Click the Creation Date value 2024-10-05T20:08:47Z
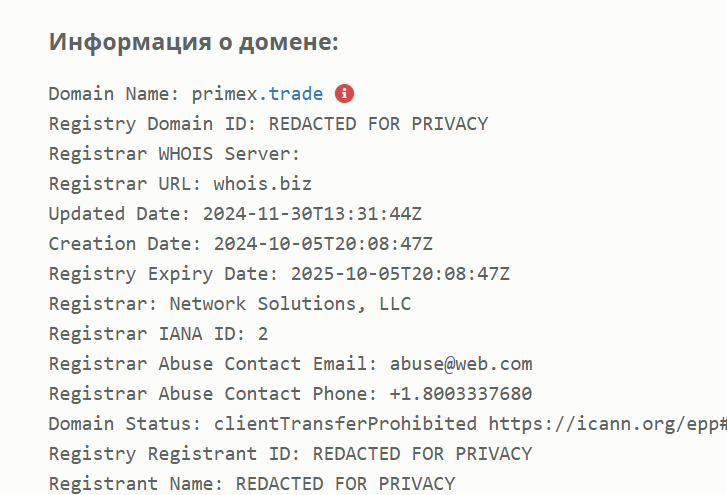The height and width of the screenshot is (495, 727). pos(323,244)
